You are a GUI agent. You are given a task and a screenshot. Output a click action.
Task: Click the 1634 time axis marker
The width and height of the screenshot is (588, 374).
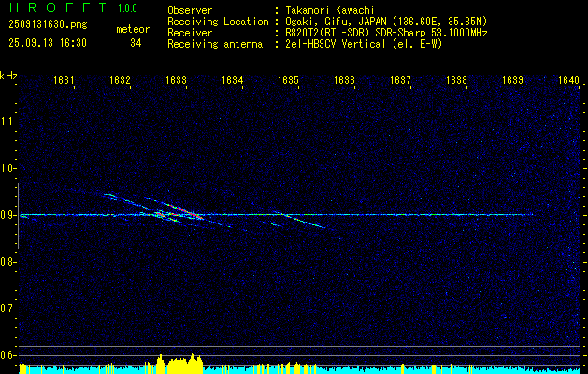point(232,79)
